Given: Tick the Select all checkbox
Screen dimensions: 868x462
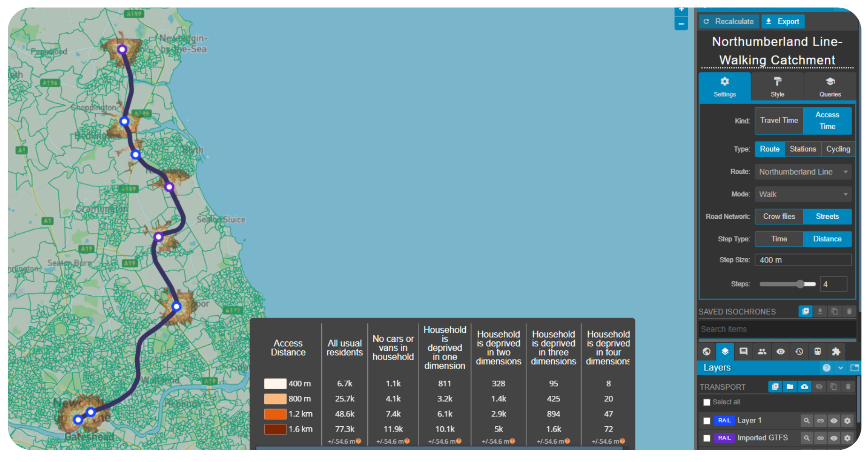Looking at the screenshot, I should [x=707, y=402].
